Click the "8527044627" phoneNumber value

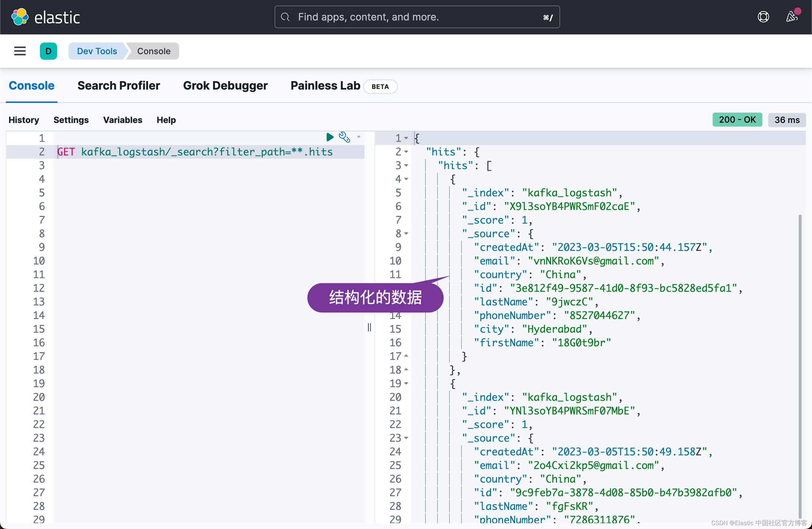click(x=599, y=315)
